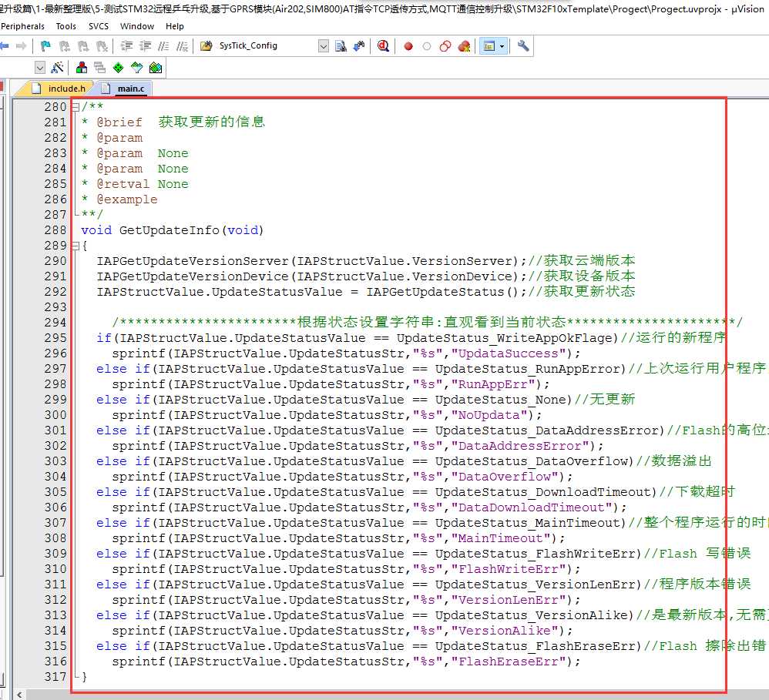This screenshot has width=769, height=700.
Task: Open the Pack Installer icon
Action: pos(156,68)
